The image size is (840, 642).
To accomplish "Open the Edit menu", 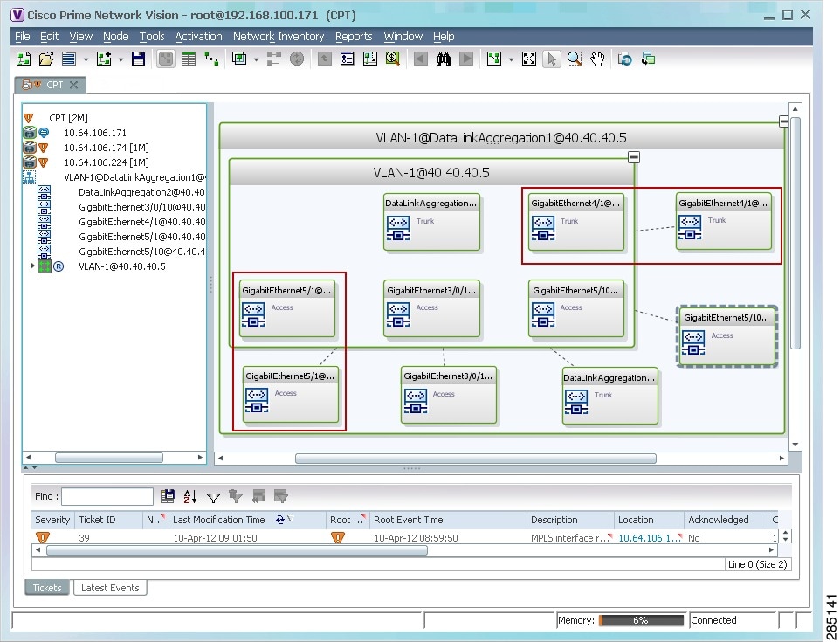I will [49, 37].
